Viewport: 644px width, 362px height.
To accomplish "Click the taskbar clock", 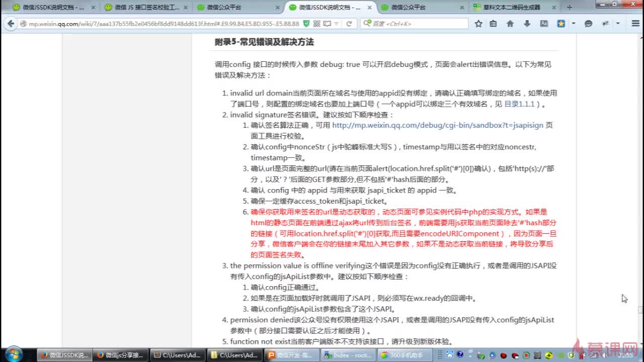I will tap(626, 355).
